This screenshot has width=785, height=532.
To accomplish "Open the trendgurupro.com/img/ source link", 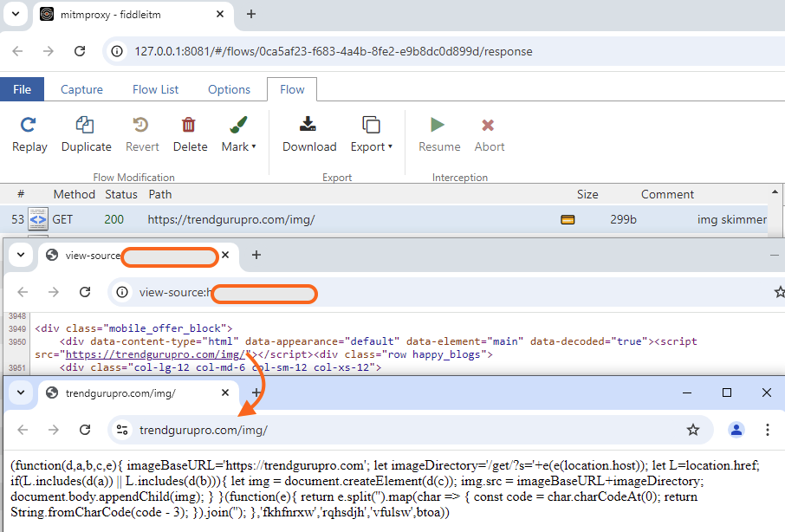I will point(155,354).
